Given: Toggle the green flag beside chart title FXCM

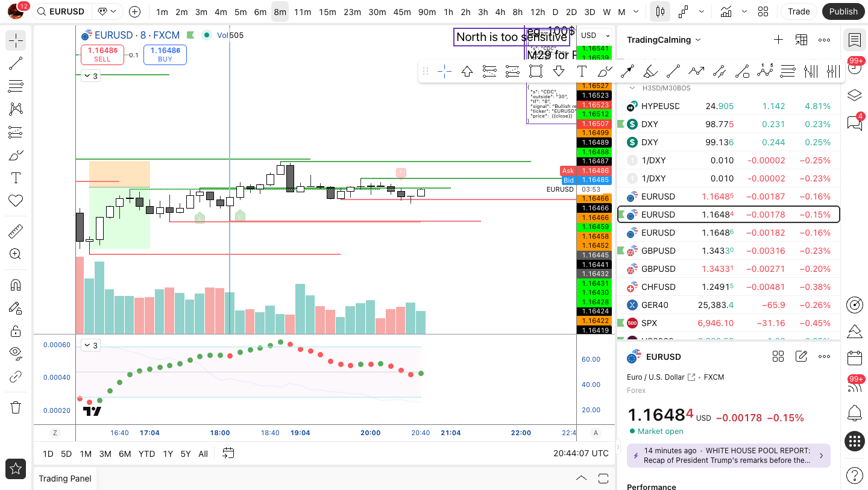Looking at the screenshot, I should click(190, 35).
